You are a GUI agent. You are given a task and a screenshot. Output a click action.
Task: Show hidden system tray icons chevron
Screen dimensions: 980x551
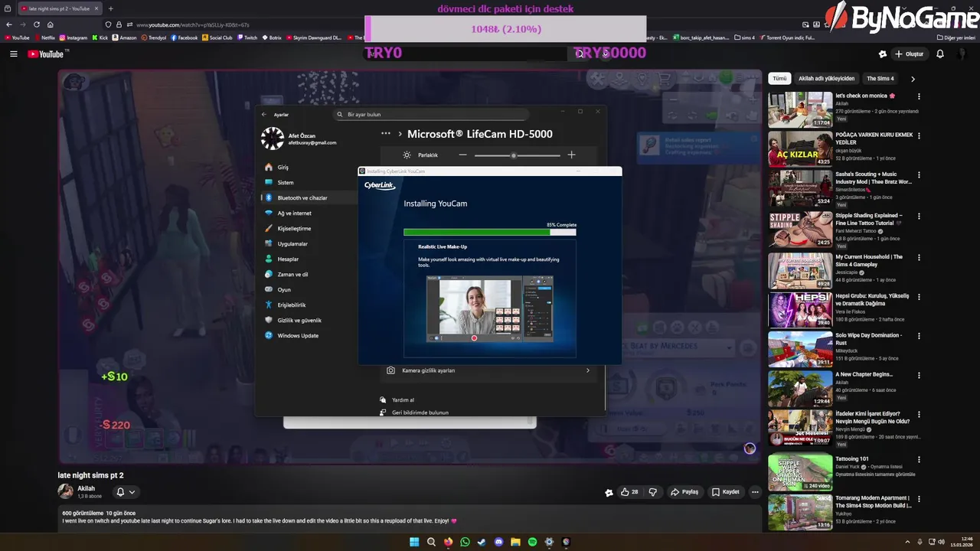coord(907,542)
